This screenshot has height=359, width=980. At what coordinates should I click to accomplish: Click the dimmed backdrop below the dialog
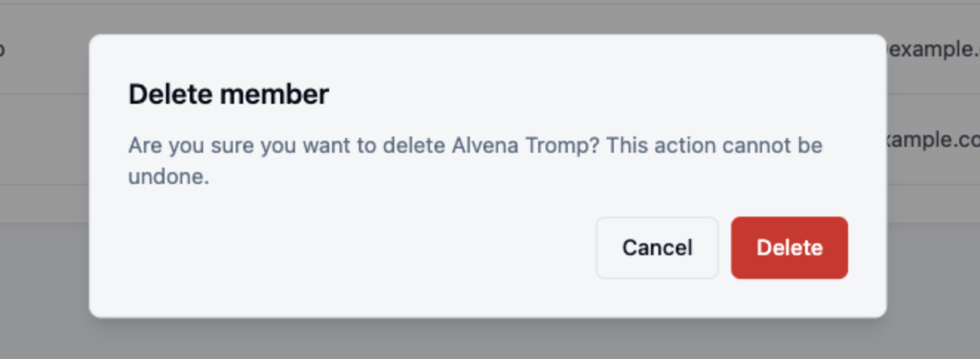point(489,340)
